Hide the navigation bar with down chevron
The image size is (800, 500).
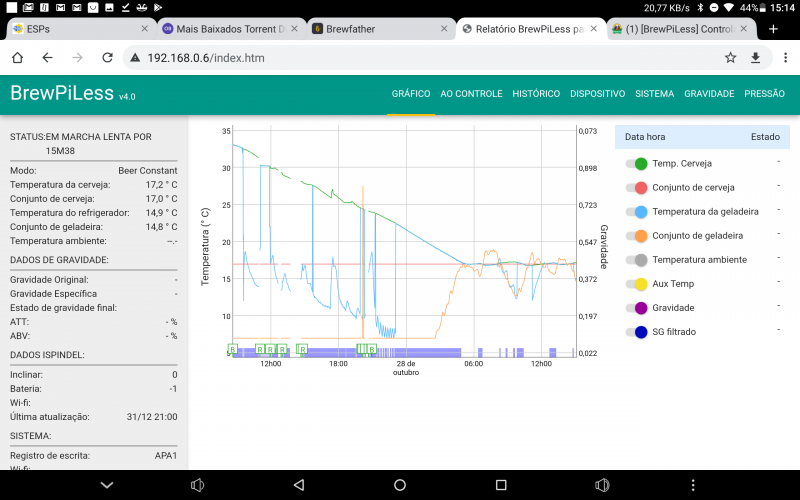107,485
